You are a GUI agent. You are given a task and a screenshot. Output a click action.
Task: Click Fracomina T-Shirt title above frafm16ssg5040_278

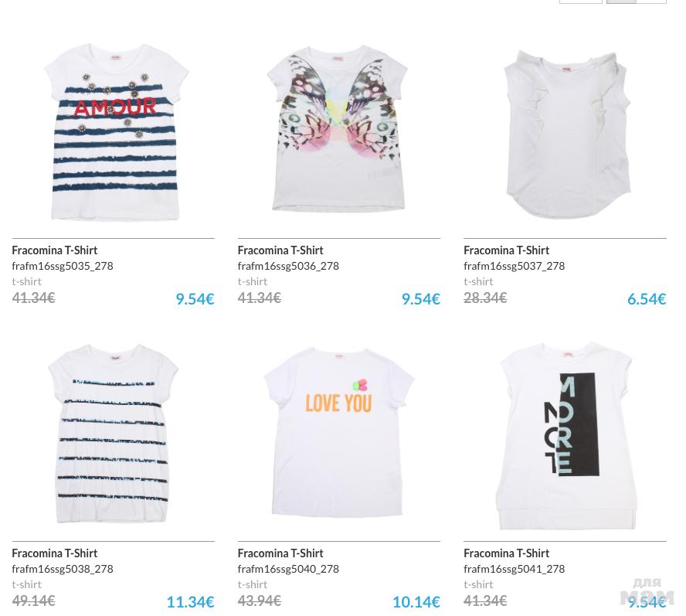click(x=280, y=553)
